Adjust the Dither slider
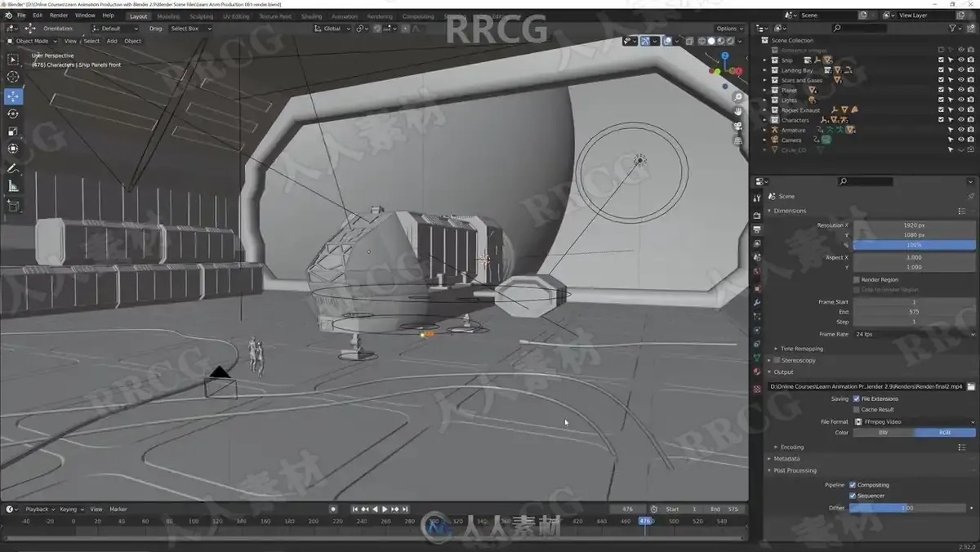 pyautogui.click(x=907, y=507)
